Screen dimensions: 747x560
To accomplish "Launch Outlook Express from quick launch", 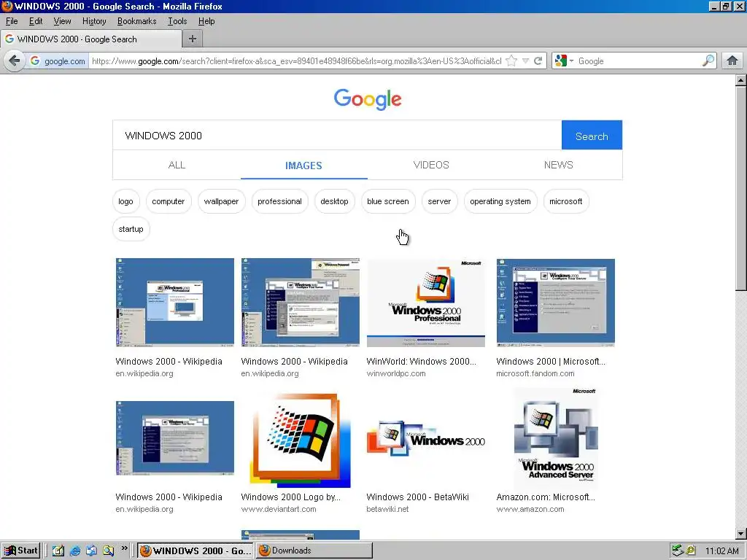I will [91, 551].
